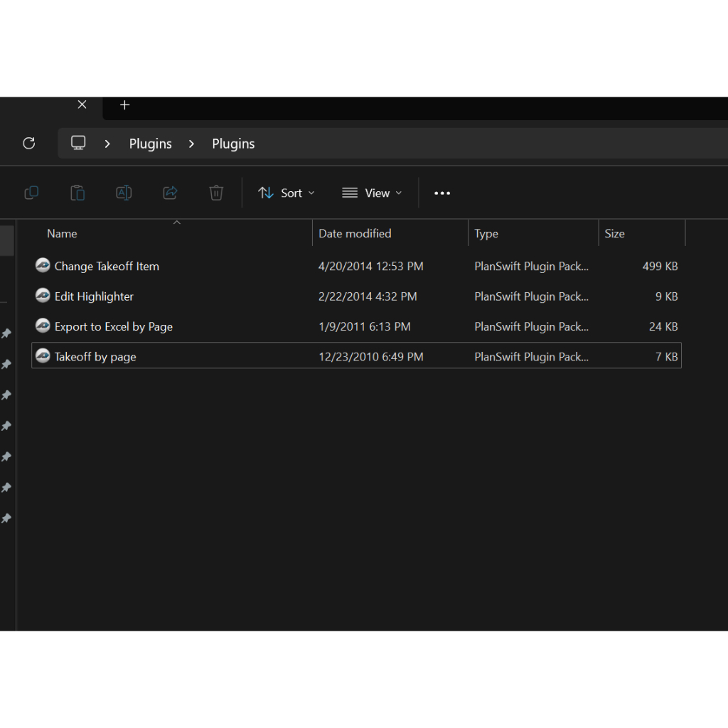The width and height of the screenshot is (728, 728).
Task: Sort files by Date modified column
Action: (x=355, y=234)
